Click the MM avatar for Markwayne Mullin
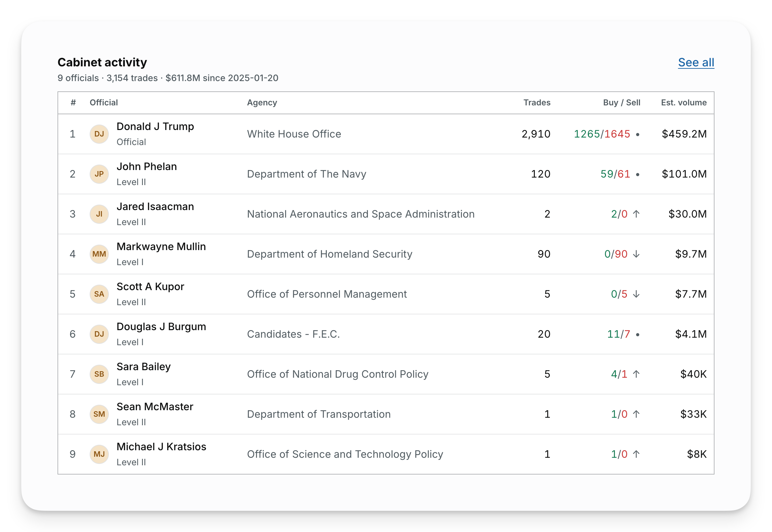The width and height of the screenshot is (772, 532). pyautogui.click(x=99, y=254)
